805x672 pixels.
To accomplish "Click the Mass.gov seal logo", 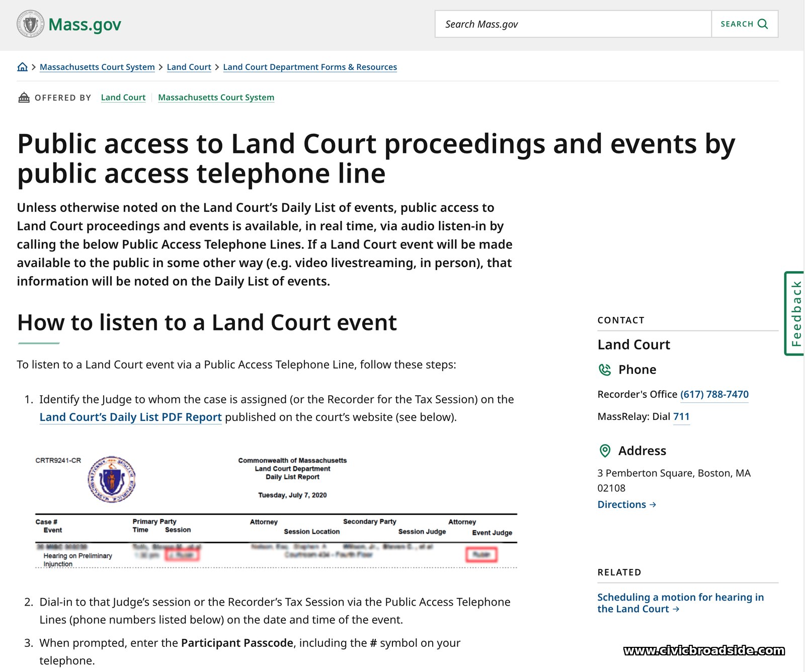I will point(31,24).
